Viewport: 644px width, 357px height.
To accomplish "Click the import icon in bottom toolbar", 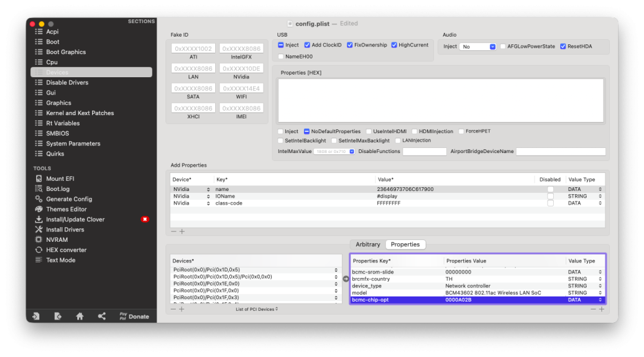I will click(x=36, y=316).
